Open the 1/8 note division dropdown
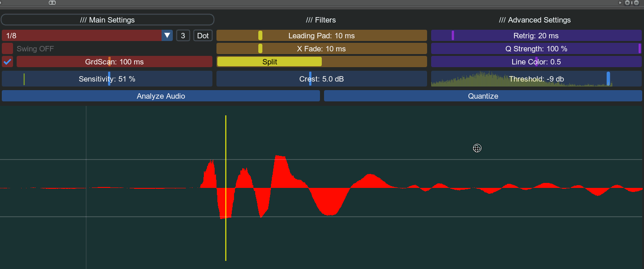 click(x=167, y=35)
